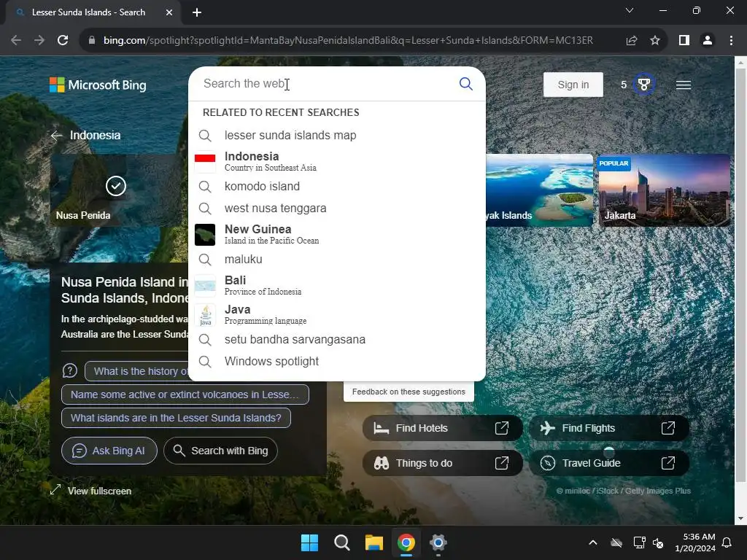Go back using the Indonesia arrow

point(57,136)
